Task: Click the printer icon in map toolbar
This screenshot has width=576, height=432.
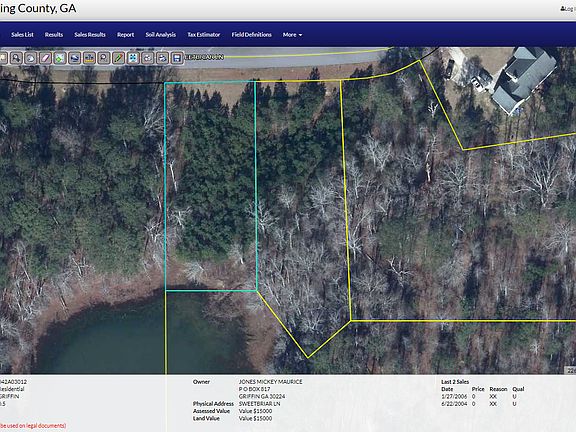Action: pyautogui.click(x=162, y=58)
